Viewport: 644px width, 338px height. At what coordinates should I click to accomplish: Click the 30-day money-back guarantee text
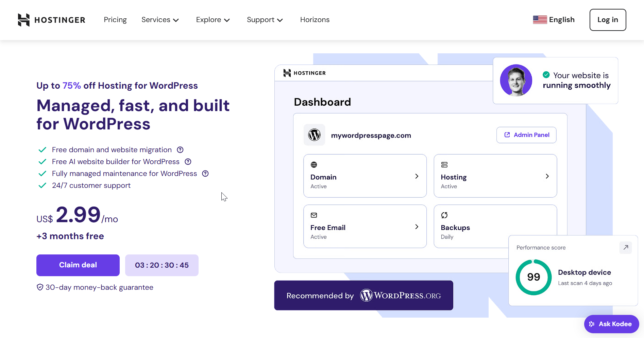(99, 287)
